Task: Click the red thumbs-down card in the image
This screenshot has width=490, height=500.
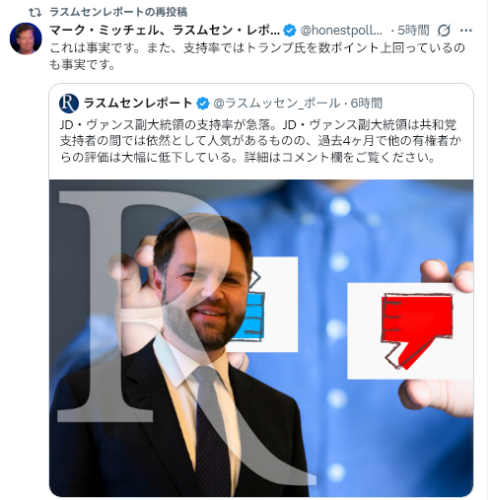Action: click(x=410, y=331)
